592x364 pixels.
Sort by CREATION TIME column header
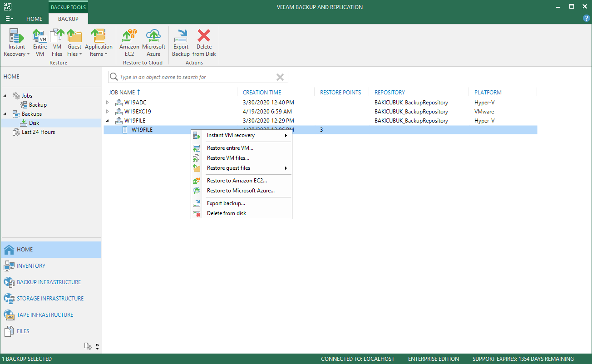coord(262,92)
